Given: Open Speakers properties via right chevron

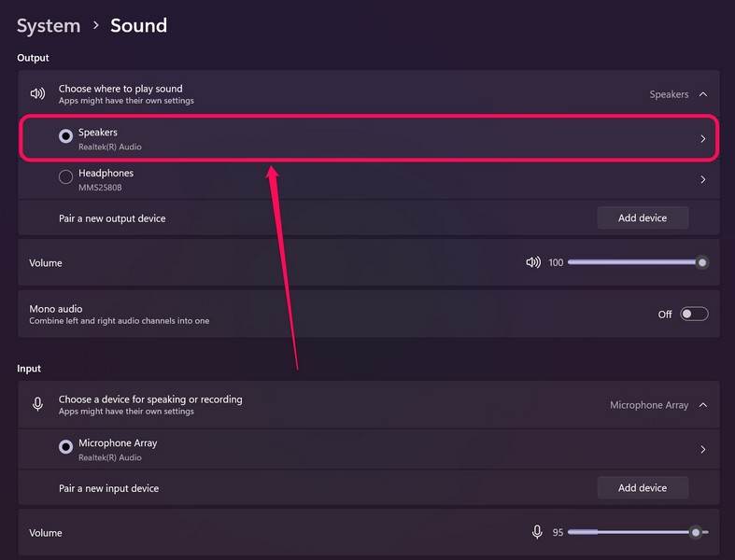Looking at the screenshot, I should [703, 139].
